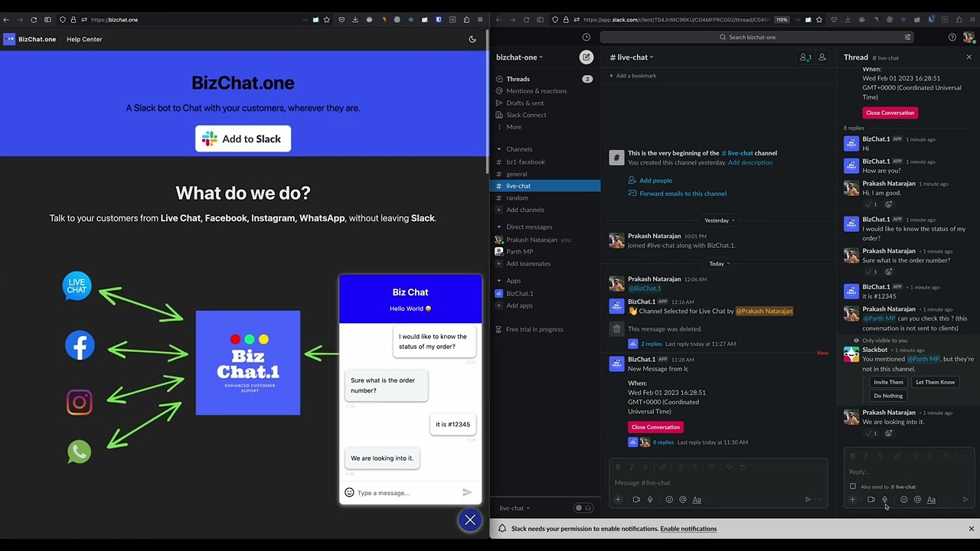Screen dimensions: 980x551
Task: Open emoji picker in main message composer
Action: coord(669,500)
